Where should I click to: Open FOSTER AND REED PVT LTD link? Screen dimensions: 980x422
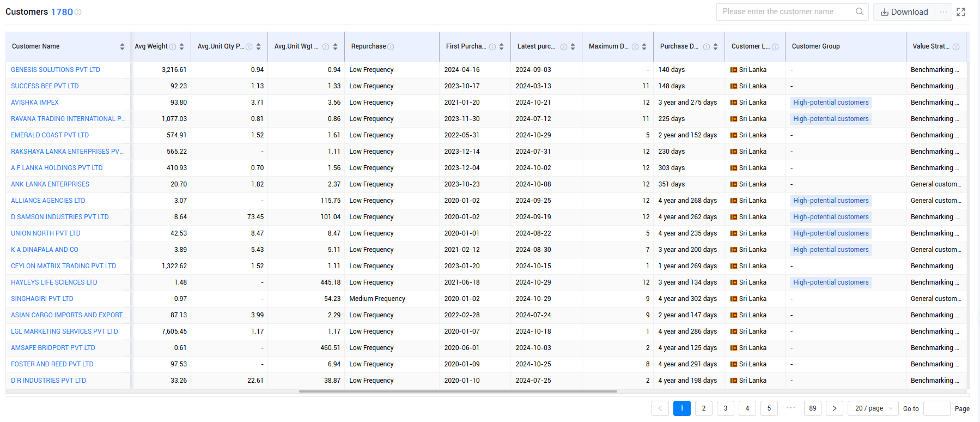click(52, 364)
